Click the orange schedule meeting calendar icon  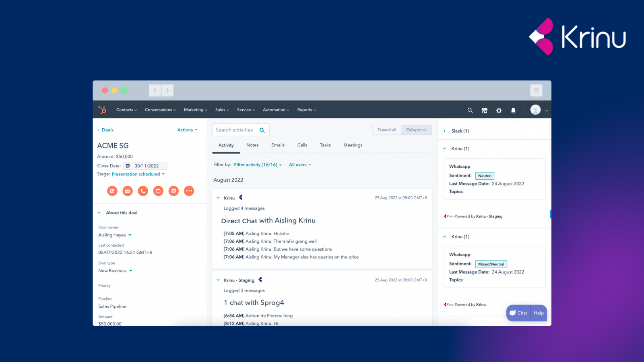[173, 191]
